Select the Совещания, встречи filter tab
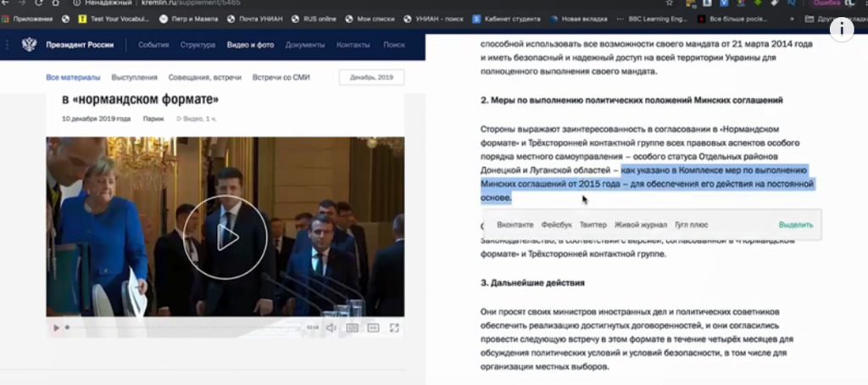868x385 pixels. (x=205, y=77)
